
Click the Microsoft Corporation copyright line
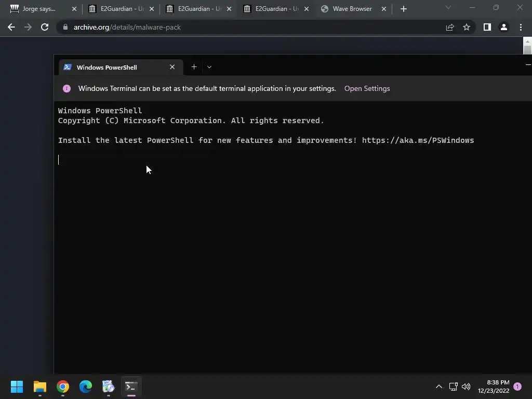pyautogui.click(x=191, y=121)
